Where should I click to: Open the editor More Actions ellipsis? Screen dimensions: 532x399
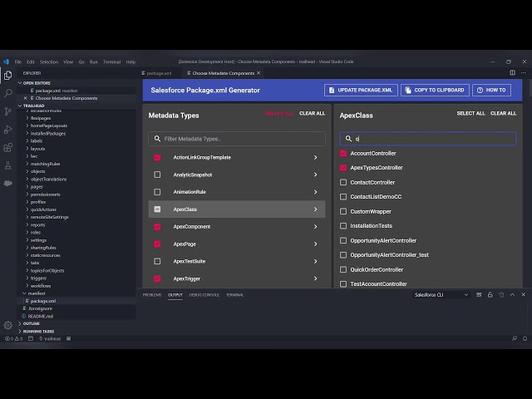click(x=523, y=72)
